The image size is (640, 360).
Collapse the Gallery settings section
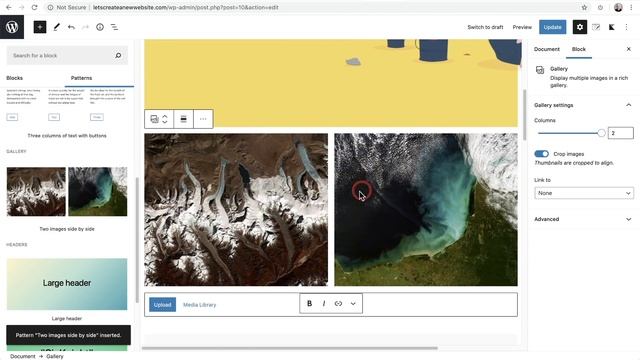click(584, 105)
